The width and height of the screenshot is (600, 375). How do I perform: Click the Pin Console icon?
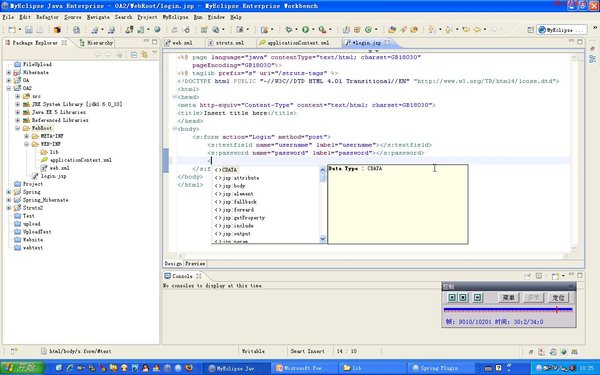[x=528, y=276]
